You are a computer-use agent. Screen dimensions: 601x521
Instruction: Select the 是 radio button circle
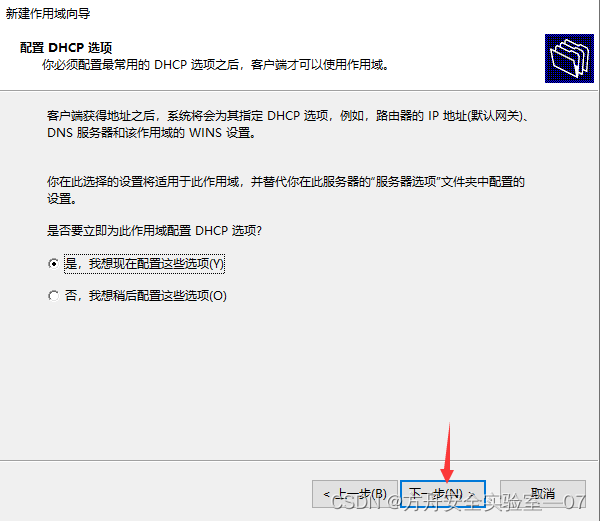54,264
